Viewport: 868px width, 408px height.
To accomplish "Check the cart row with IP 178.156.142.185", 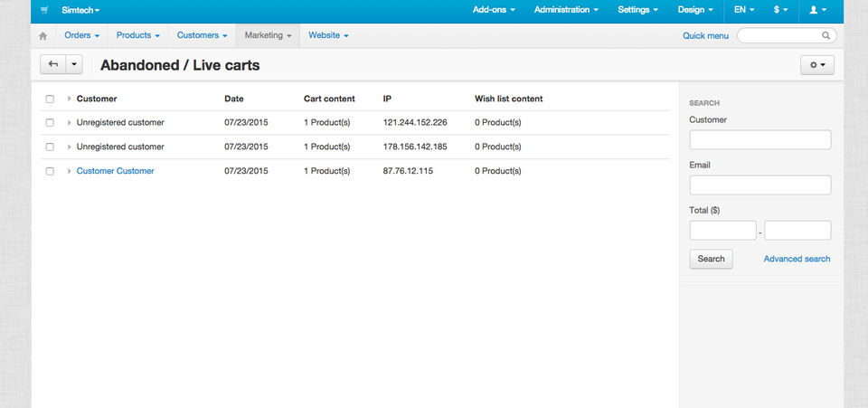I will point(50,147).
